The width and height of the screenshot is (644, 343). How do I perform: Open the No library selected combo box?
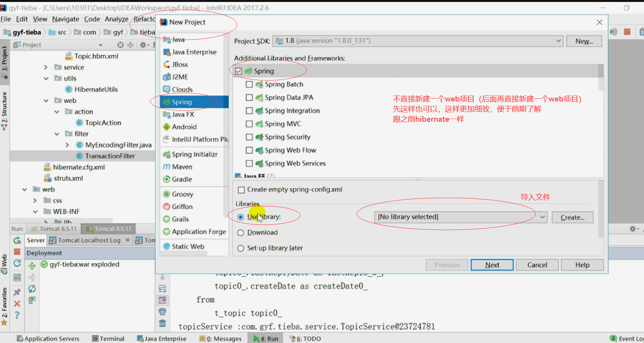461,217
